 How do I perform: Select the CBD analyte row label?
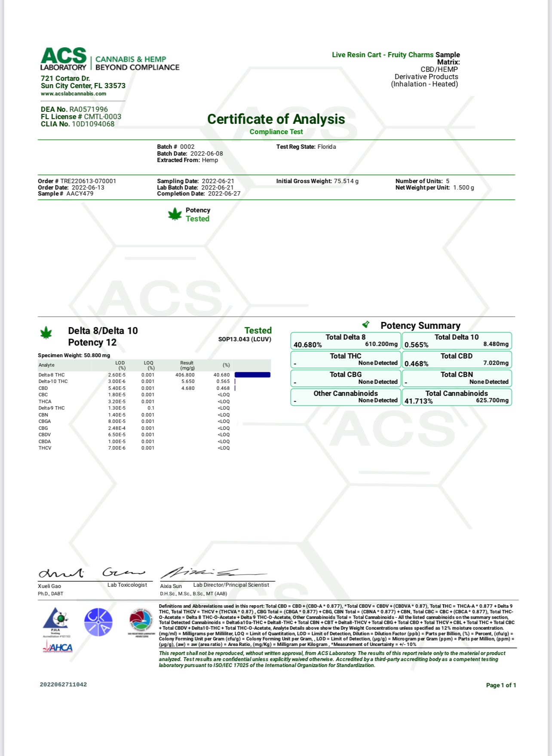tap(43, 388)
